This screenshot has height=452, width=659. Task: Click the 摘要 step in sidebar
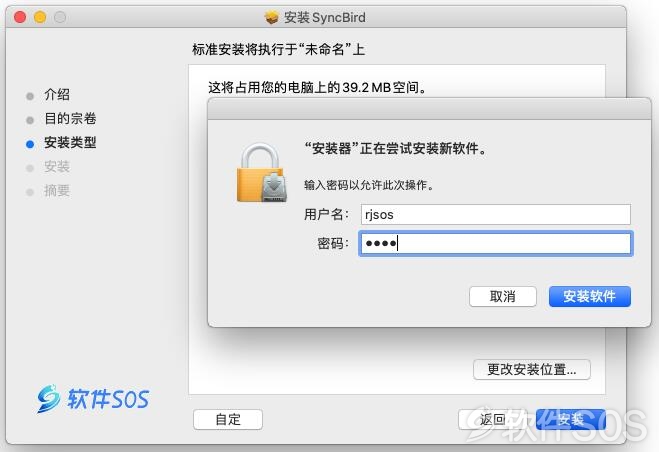tap(57, 191)
